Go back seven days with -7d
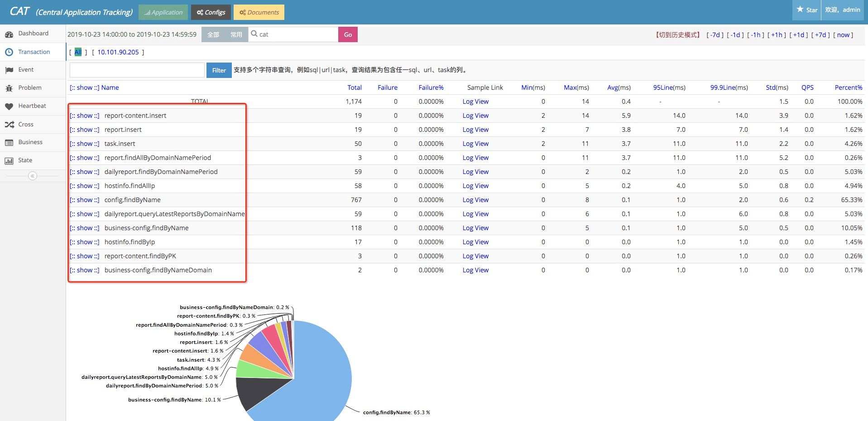Image resolution: width=868 pixels, height=421 pixels. [715, 35]
